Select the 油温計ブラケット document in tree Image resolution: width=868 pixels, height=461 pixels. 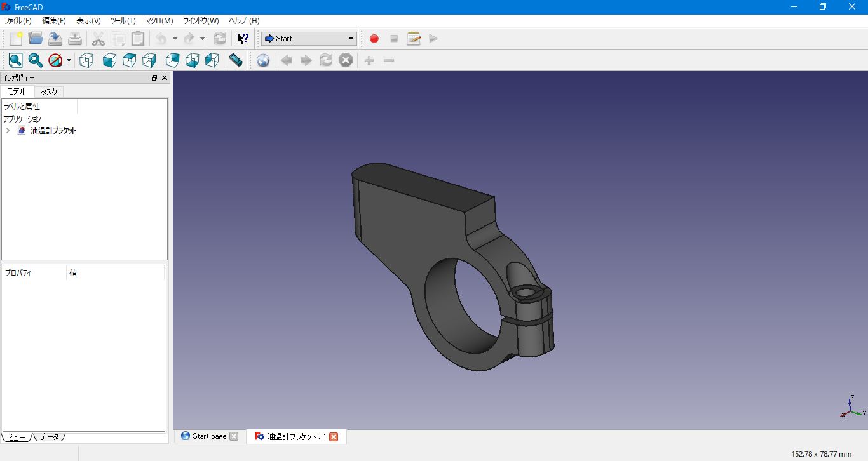pyautogui.click(x=53, y=131)
